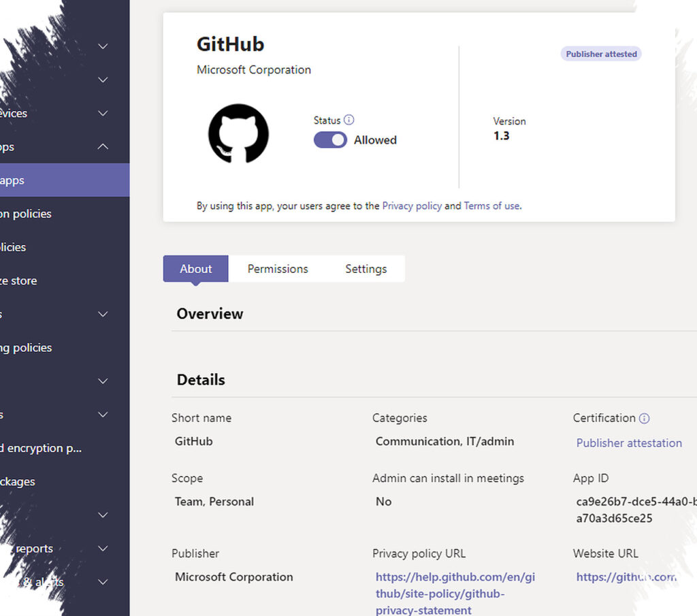Toggle the Allowed status switch
This screenshot has height=616, width=697.
pos(330,140)
